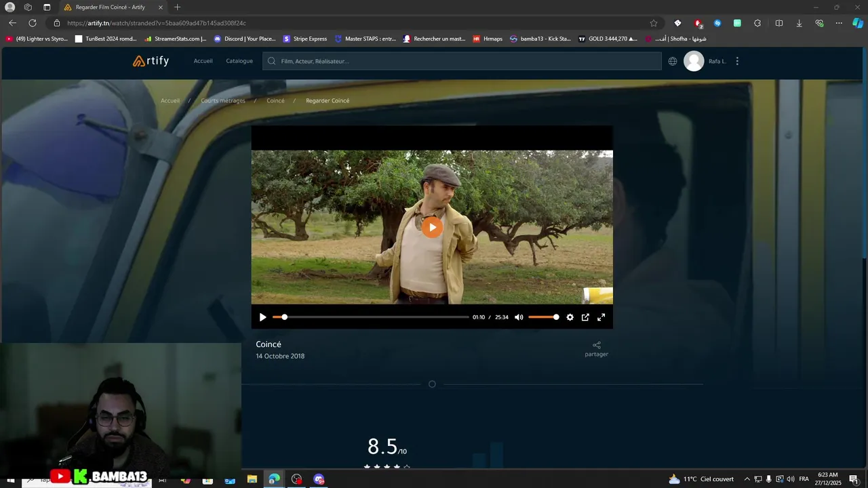Open the TunBest 2024 romd... bookmark
Viewport: 868px width, 488px height.
click(106, 39)
